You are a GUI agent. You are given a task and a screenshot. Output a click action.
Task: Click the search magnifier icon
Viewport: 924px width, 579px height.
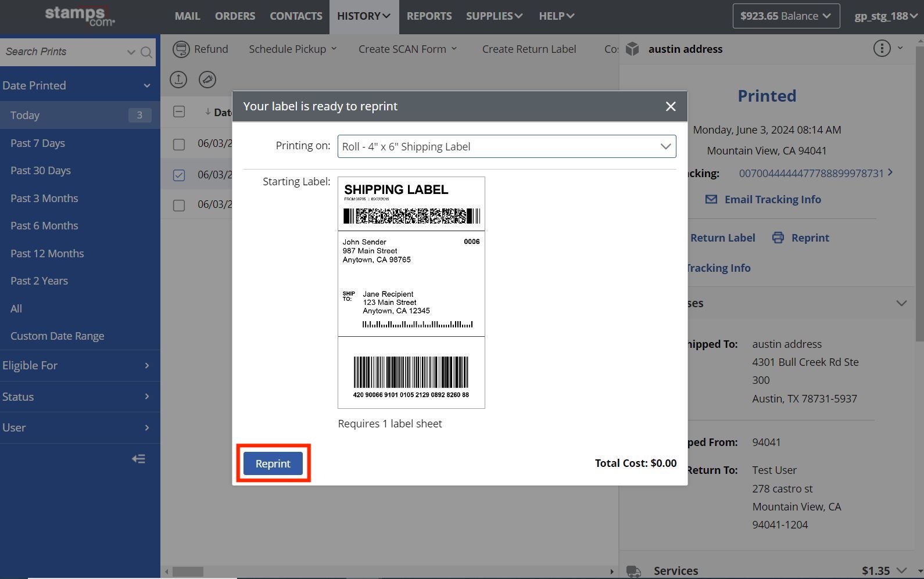pos(146,52)
